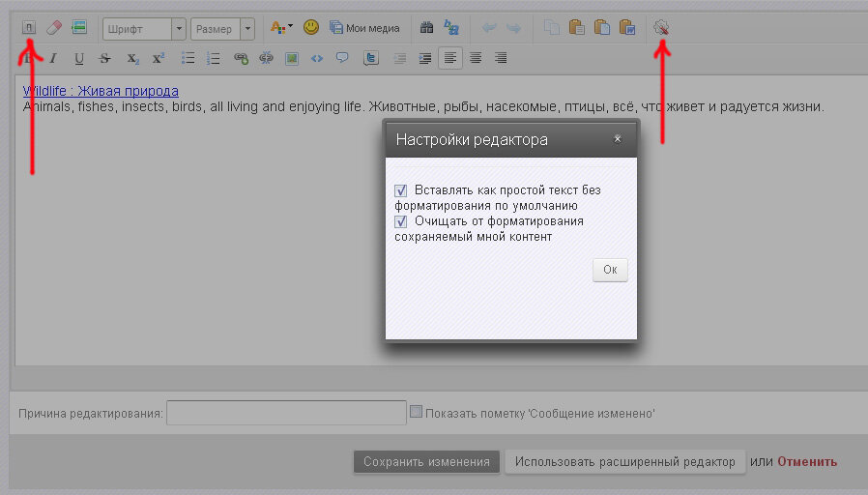Click Сохранить изменения button

[426, 462]
